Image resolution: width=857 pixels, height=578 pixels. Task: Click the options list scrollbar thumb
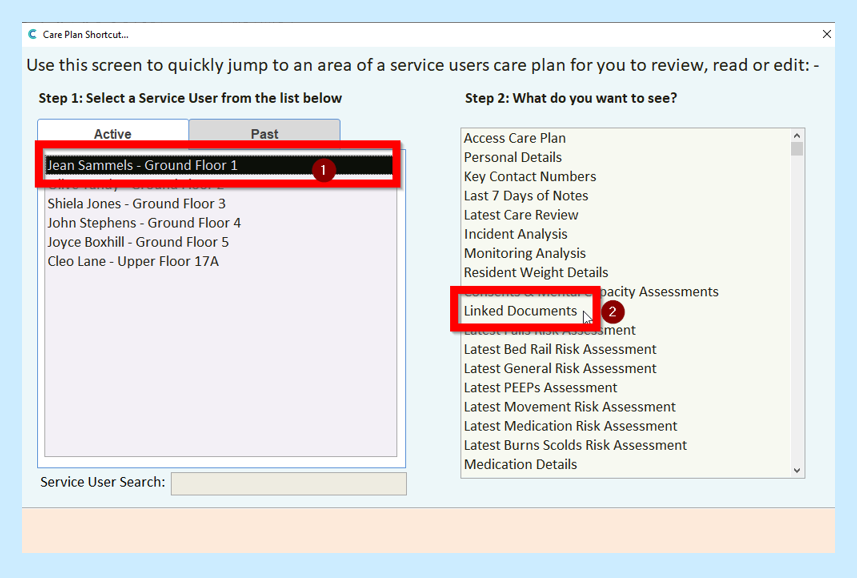(797, 149)
